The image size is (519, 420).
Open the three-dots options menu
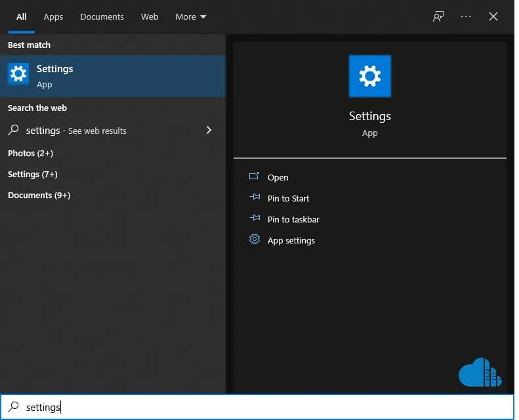pos(466,16)
